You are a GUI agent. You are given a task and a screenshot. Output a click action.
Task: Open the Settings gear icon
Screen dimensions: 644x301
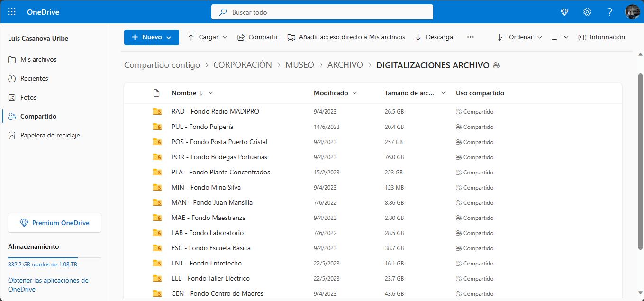click(587, 12)
